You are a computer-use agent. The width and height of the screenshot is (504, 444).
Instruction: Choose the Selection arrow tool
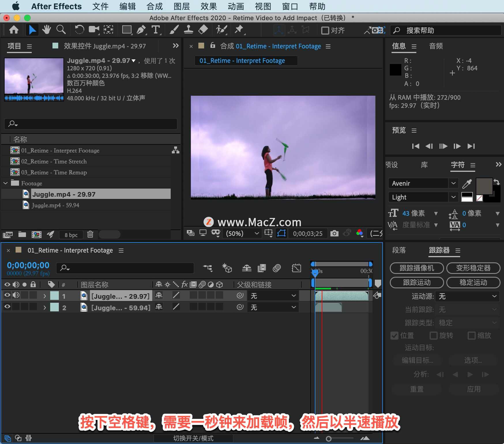[x=32, y=30]
